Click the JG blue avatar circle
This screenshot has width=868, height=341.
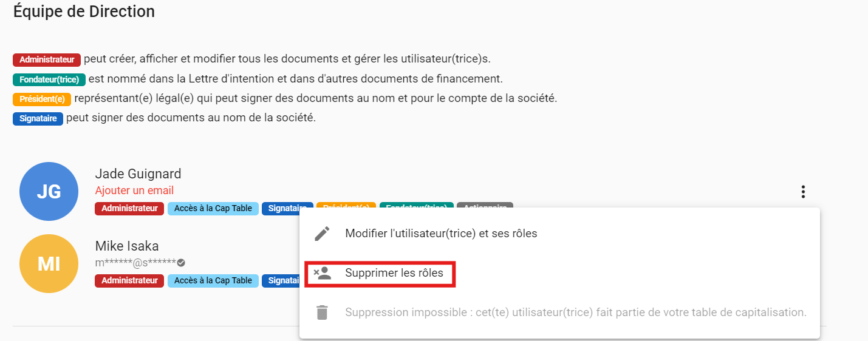click(x=49, y=192)
